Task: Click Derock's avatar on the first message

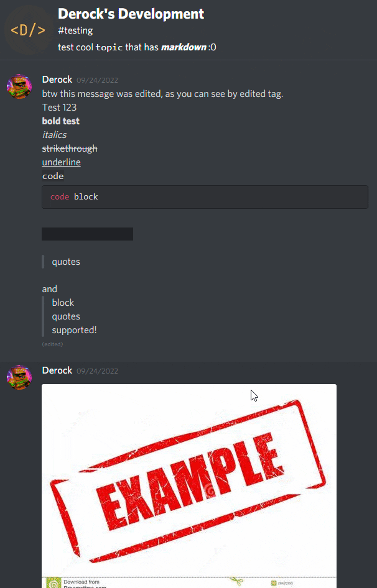Action: [19, 86]
